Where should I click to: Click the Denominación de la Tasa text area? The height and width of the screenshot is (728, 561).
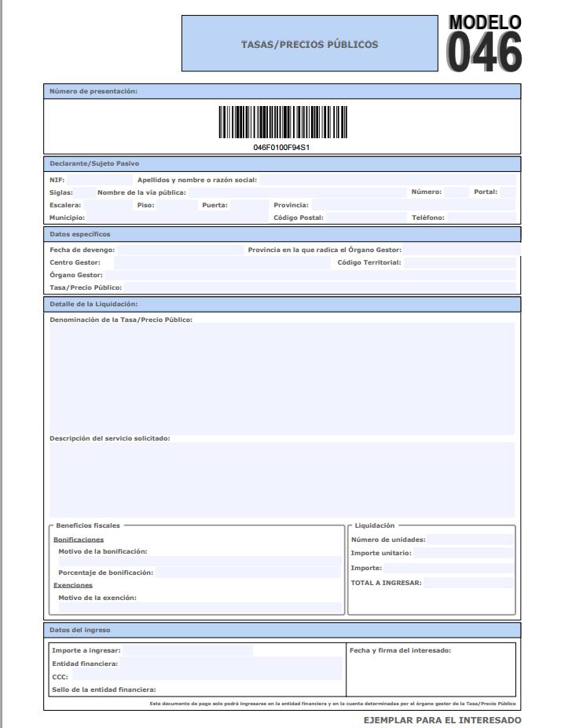[x=282, y=379]
